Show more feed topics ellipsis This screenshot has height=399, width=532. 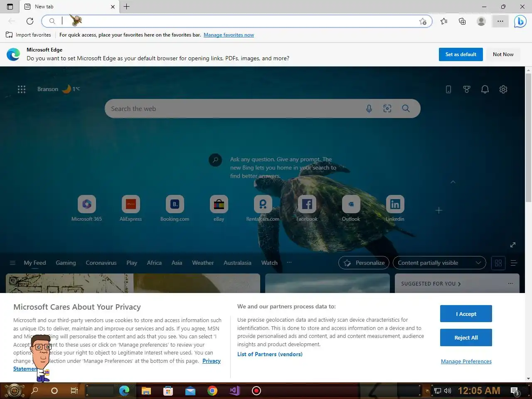[x=289, y=263]
